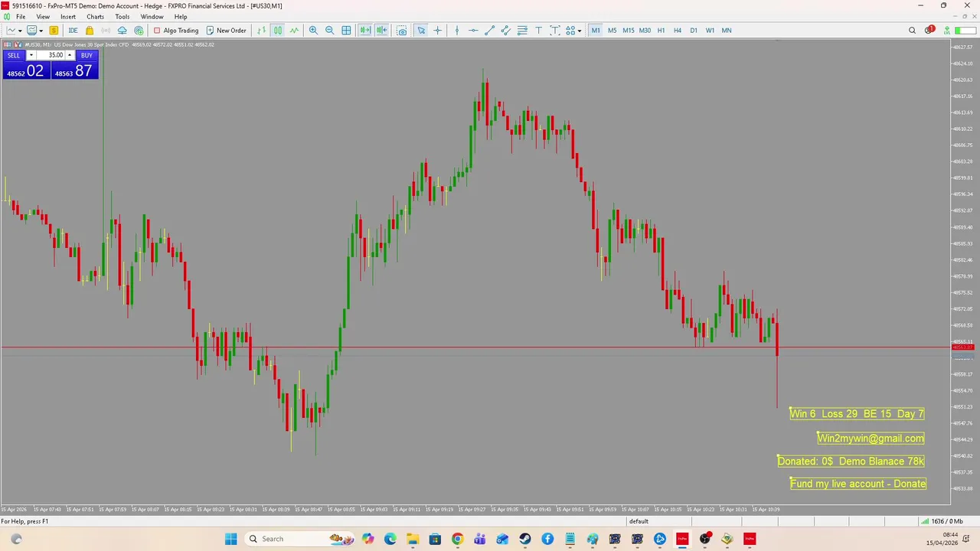The width and height of the screenshot is (980, 551).
Task: Switch timeframe to W1
Action: pos(710,31)
